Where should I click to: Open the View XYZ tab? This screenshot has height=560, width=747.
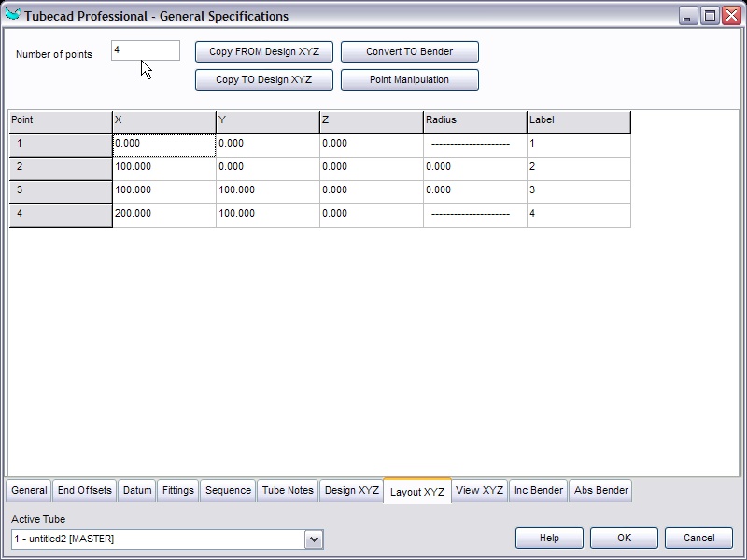(480, 490)
